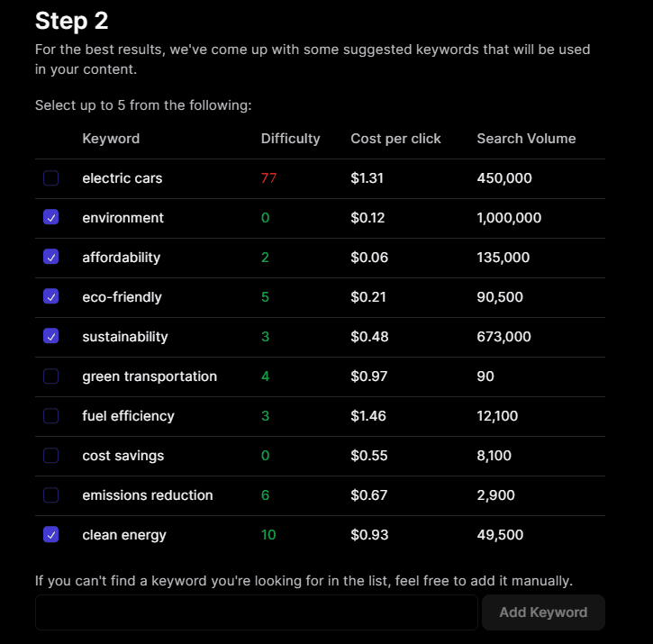Deselect the affordability keyword checkbox
The height and width of the screenshot is (644, 653).
tap(51, 258)
